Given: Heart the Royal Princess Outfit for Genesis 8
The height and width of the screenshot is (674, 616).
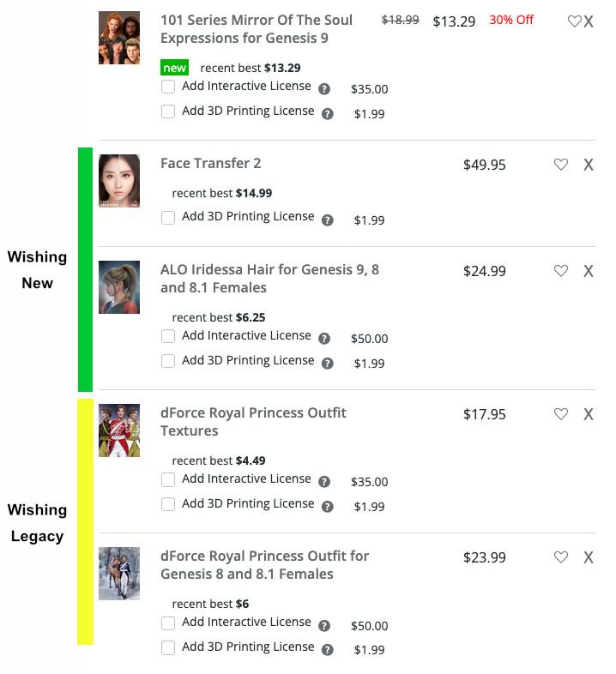Looking at the screenshot, I should click(561, 557).
